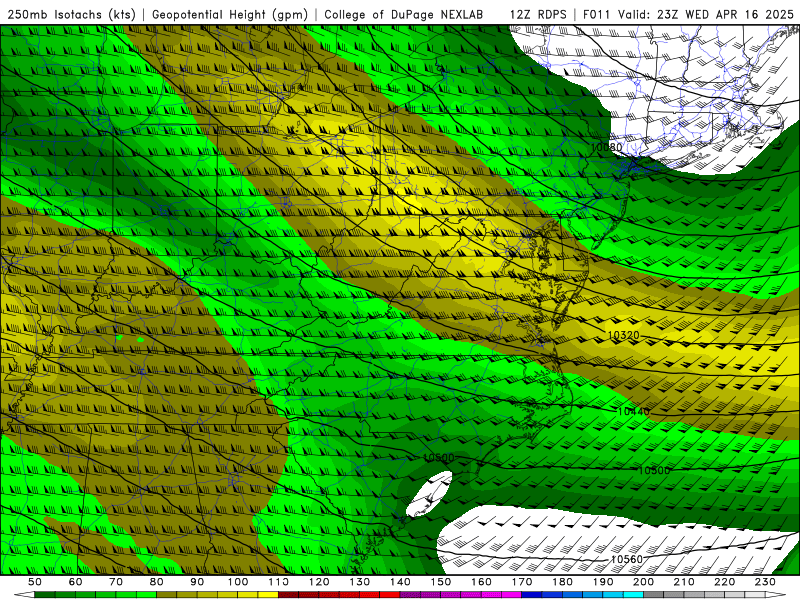Click the 170 value on the color scale
Image resolution: width=800 pixels, height=600 pixels.
coord(522,582)
